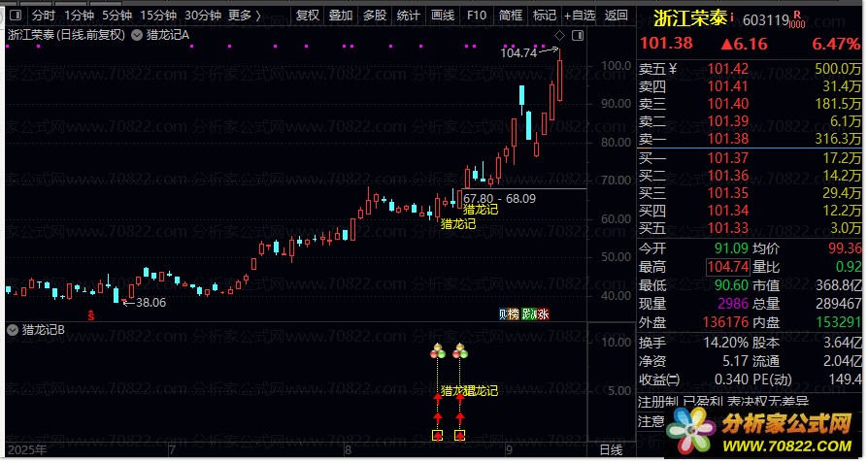Click the 今开 value 91.09
The height and width of the screenshot is (462, 868).
731,248
